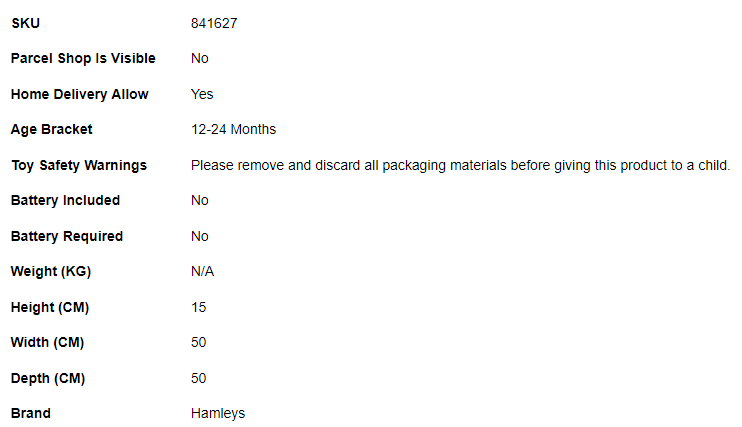This screenshot has height=427, width=742.
Task: Click the Battery Included label
Action: click(65, 200)
